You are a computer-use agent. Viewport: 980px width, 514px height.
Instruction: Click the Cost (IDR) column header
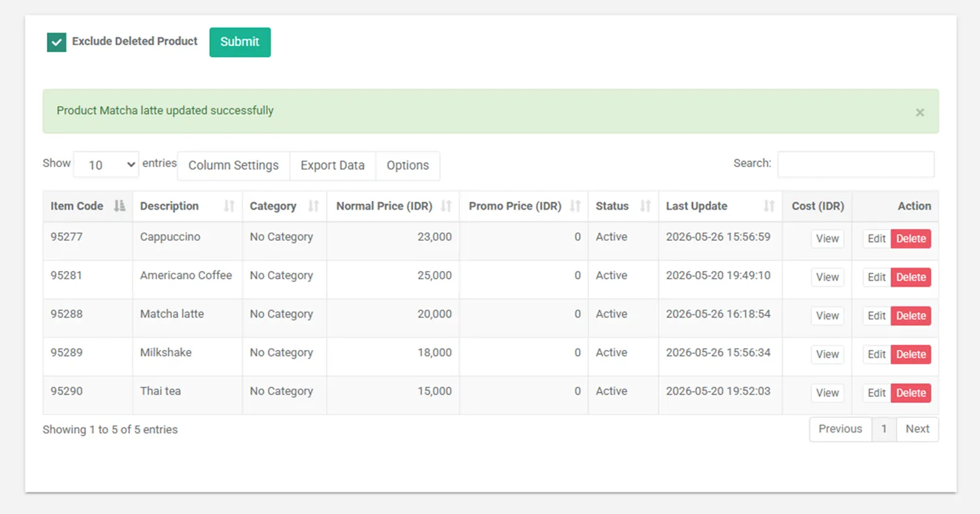(817, 206)
